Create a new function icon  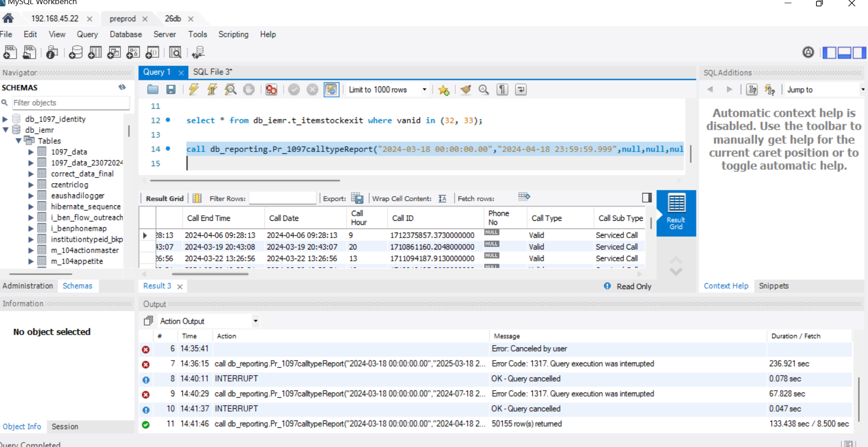(x=152, y=52)
